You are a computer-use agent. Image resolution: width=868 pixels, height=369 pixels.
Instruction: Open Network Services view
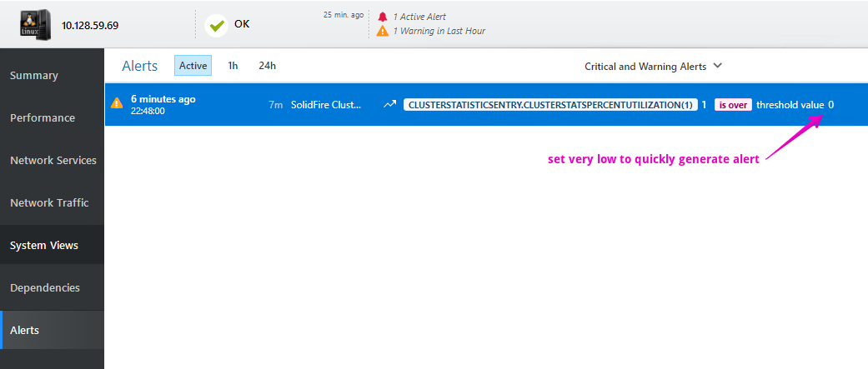(52, 161)
